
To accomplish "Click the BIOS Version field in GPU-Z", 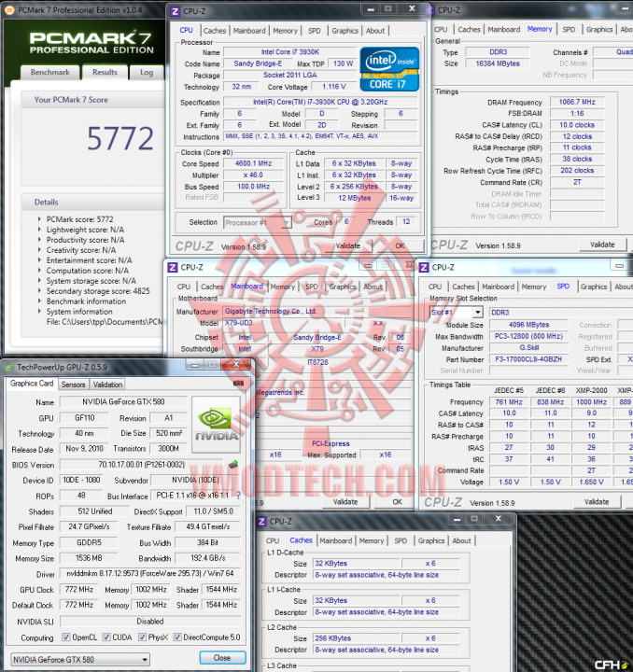I will coord(141,465).
